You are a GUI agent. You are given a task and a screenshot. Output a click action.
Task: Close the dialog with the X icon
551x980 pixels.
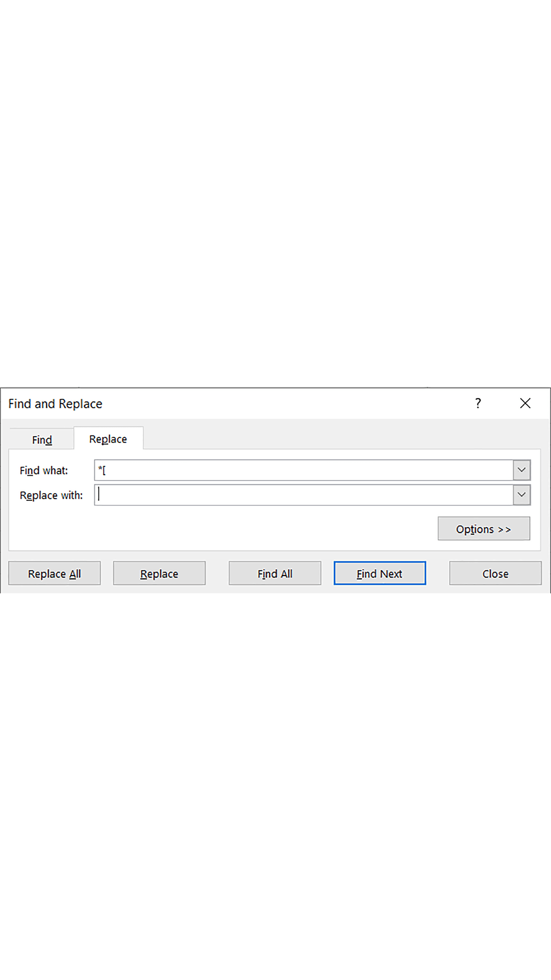tap(525, 403)
